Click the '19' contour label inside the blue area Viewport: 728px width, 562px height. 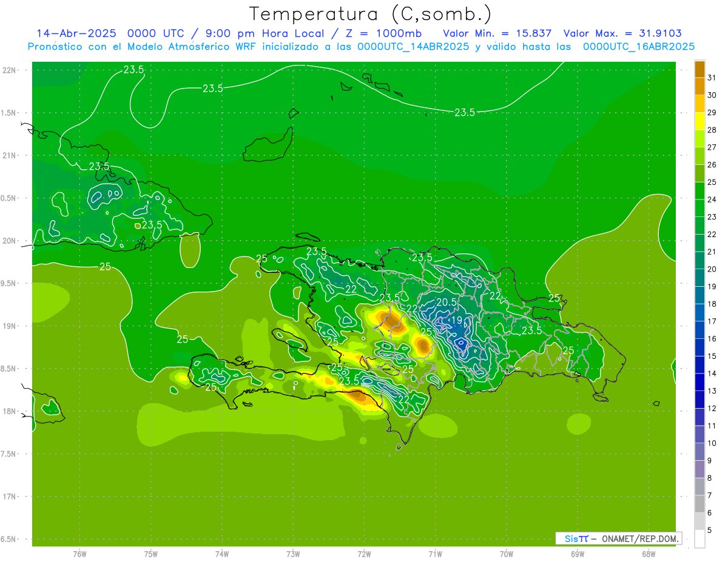coord(457,320)
